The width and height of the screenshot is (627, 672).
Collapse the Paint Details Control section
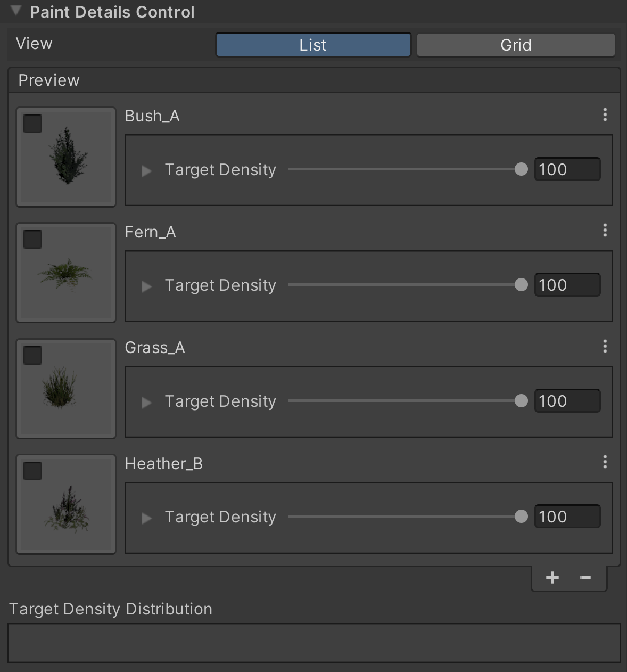[x=16, y=11]
